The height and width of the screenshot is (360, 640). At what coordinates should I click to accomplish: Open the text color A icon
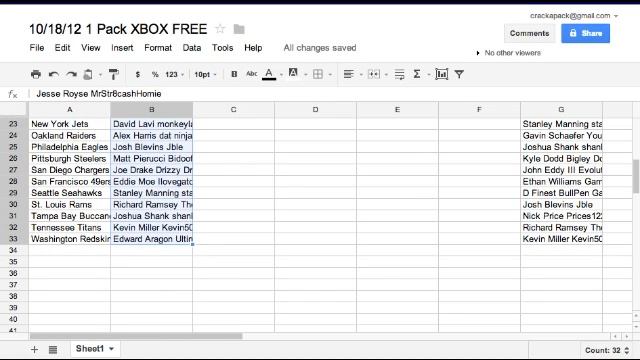pos(269,74)
